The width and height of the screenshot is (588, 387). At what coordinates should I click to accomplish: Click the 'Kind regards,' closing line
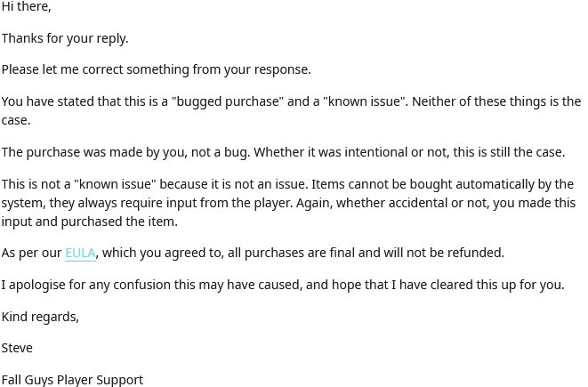pos(40,318)
